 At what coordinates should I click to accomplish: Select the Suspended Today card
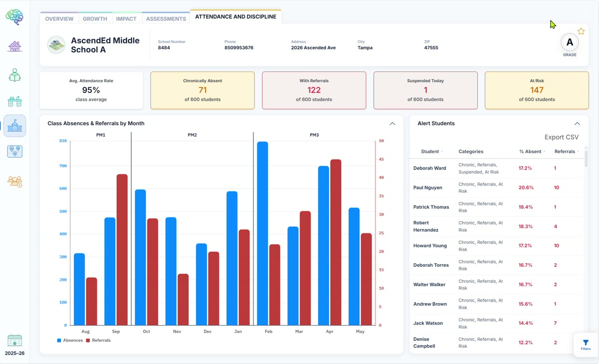[x=426, y=90]
